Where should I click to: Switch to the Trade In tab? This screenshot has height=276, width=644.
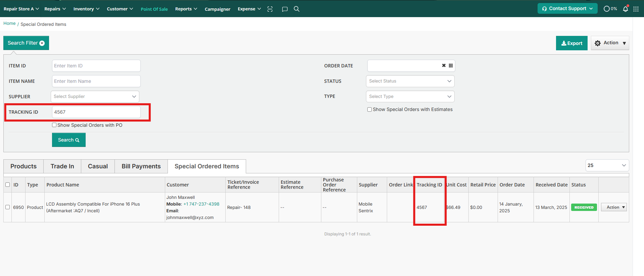click(62, 166)
